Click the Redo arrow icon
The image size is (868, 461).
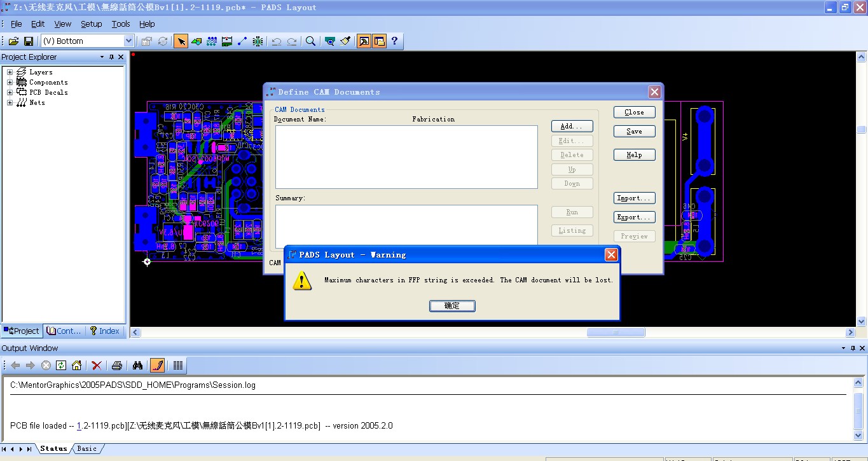292,41
